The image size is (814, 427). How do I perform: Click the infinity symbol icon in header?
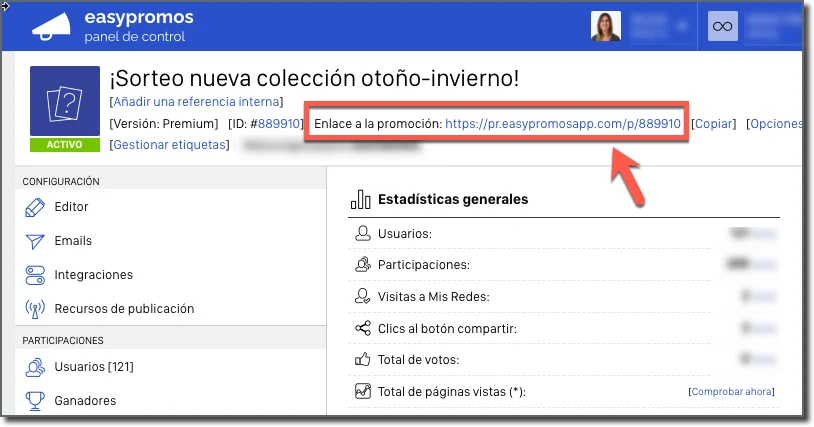click(x=722, y=26)
